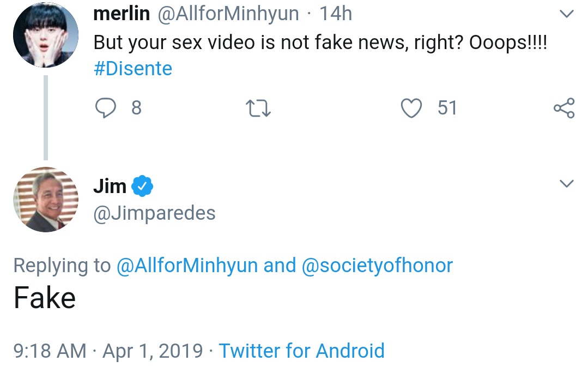Tap the share icon on merlin's tweet
Screen dimensions: 588x379
[x=563, y=108]
